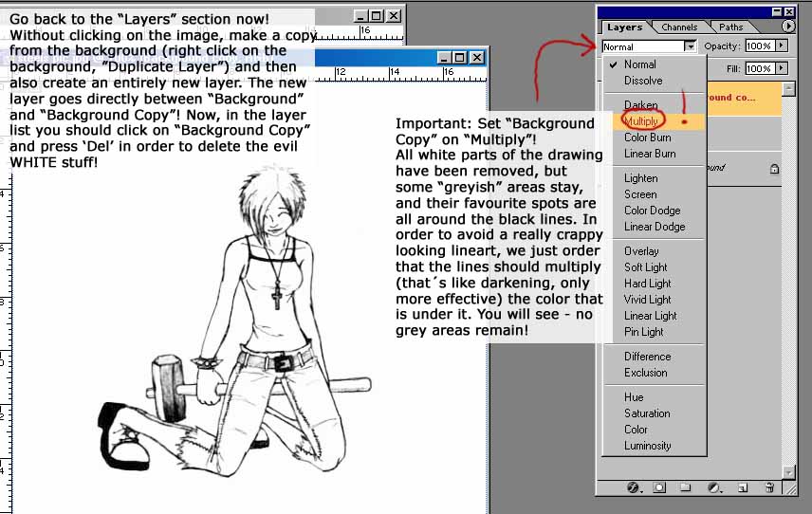
Task: Select the Multiply blend mode
Action: [655, 121]
